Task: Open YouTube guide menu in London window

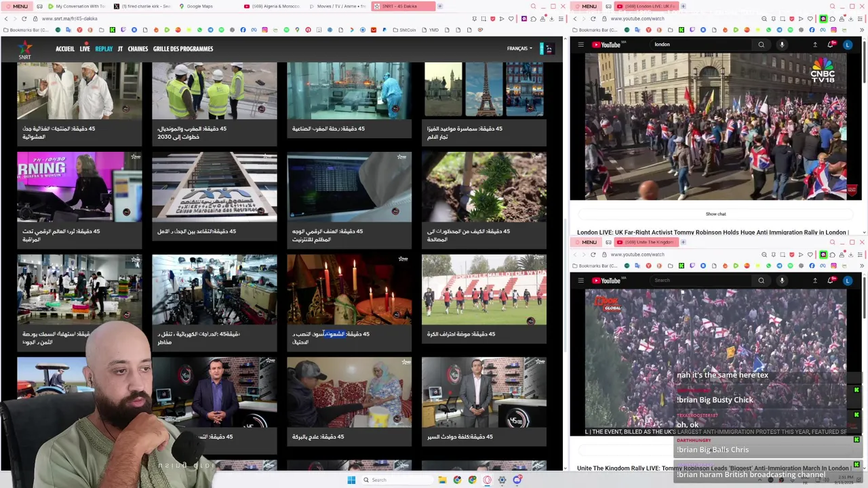Action: point(580,45)
